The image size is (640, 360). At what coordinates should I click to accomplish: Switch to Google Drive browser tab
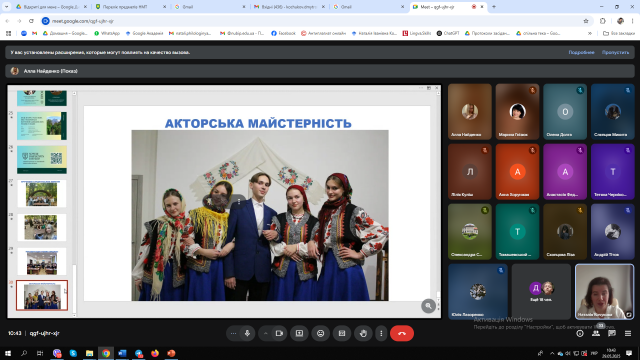pyautogui.click(x=51, y=7)
